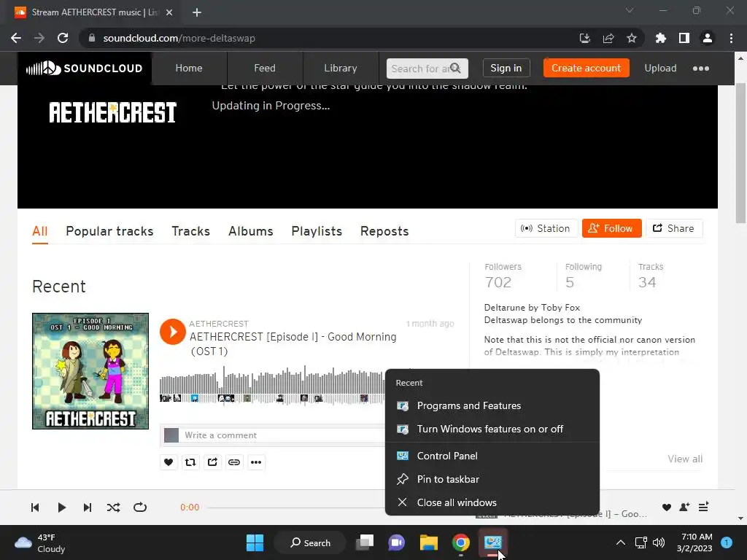Click the taskbar volume icon
747x560 pixels.
click(659, 542)
